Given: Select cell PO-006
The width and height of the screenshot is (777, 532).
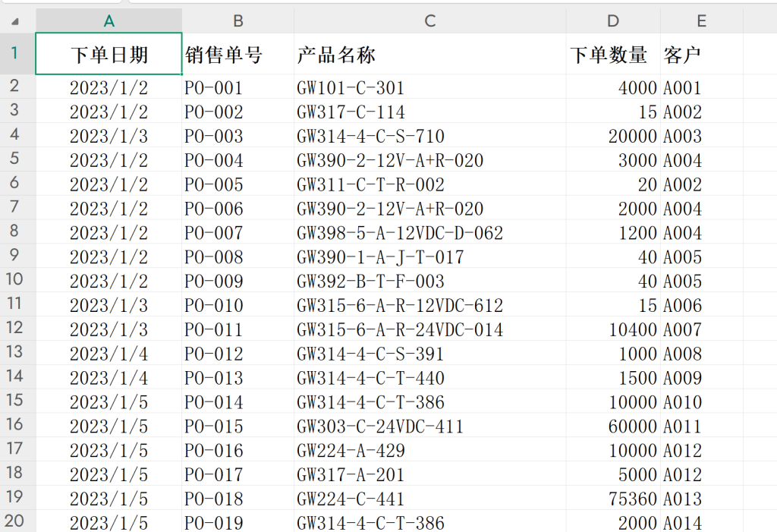Looking at the screenshot, I should pos(238,208).
